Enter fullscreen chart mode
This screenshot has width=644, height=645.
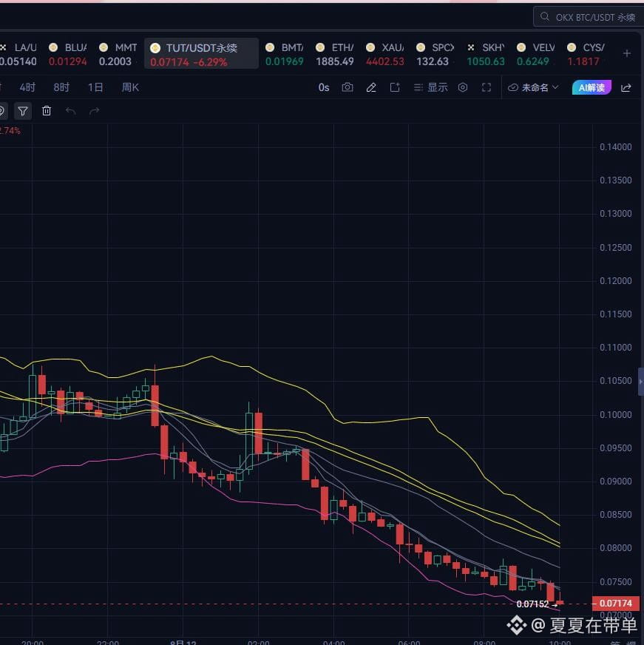(487, 87)
